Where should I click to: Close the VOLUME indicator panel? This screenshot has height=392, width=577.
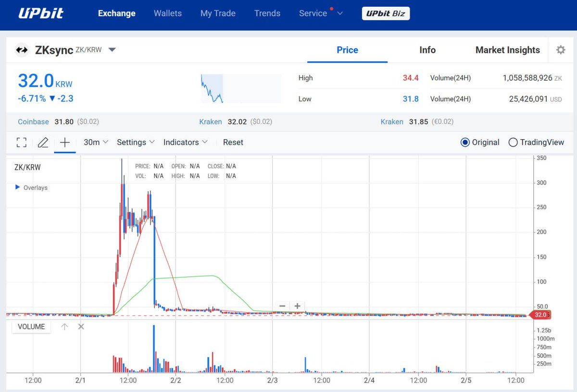coord(81,327)
